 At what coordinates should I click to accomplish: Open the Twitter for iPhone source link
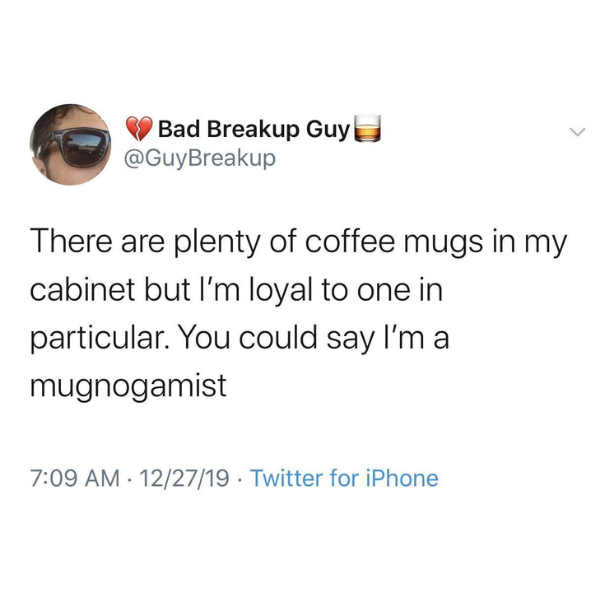[x=344, y=478]
